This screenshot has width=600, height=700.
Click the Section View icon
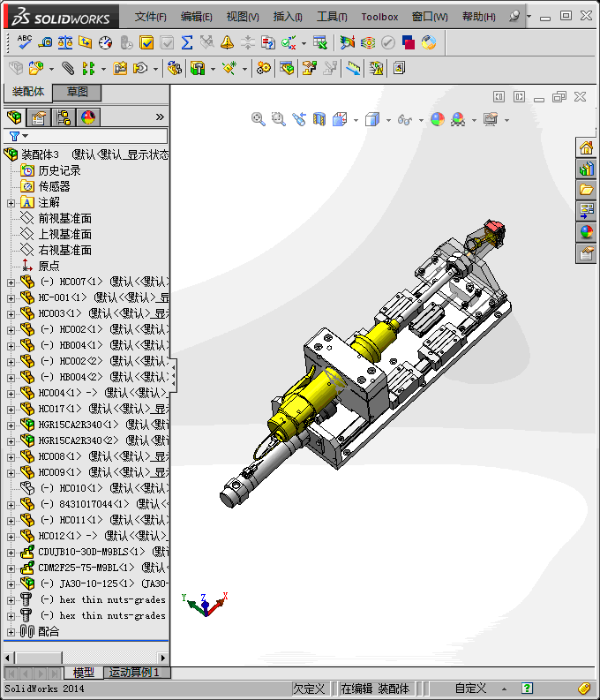(x=319, y=119)
